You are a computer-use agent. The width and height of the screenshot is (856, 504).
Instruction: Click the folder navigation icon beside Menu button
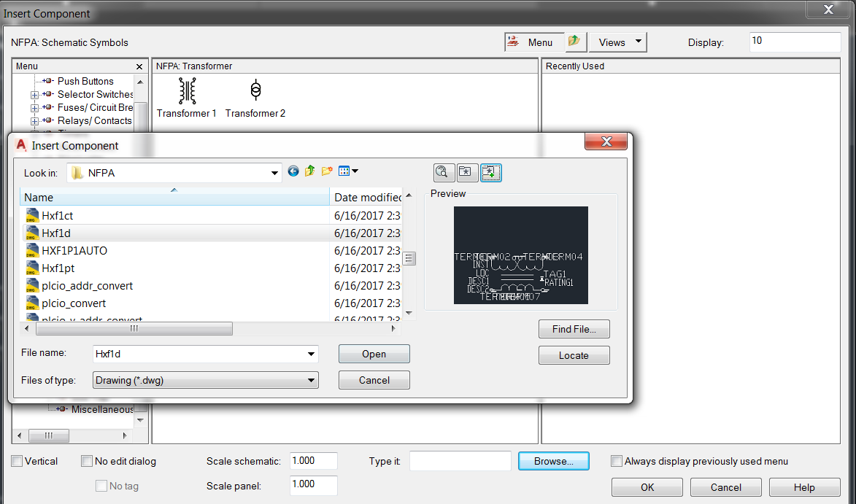coord(575,42)
